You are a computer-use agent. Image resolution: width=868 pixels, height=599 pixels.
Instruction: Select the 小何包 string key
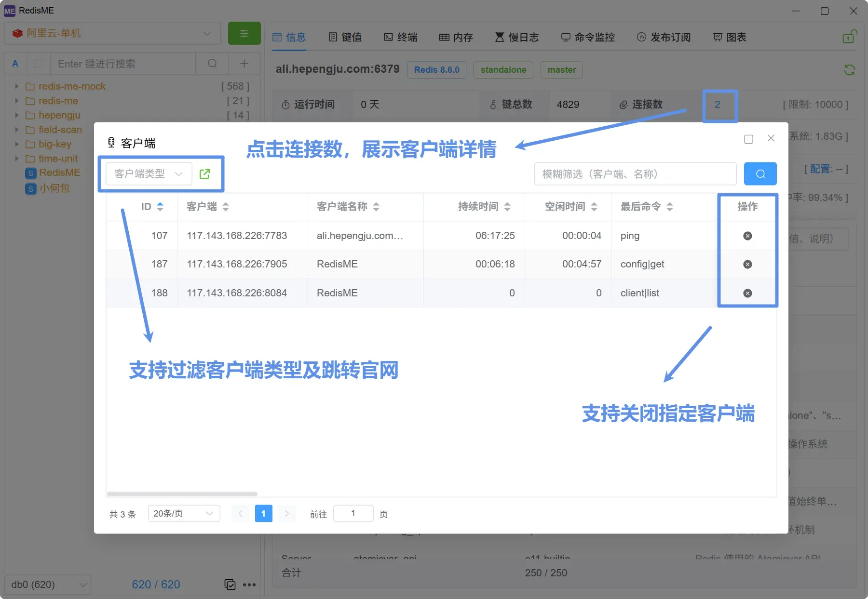[x=48, y=188]
